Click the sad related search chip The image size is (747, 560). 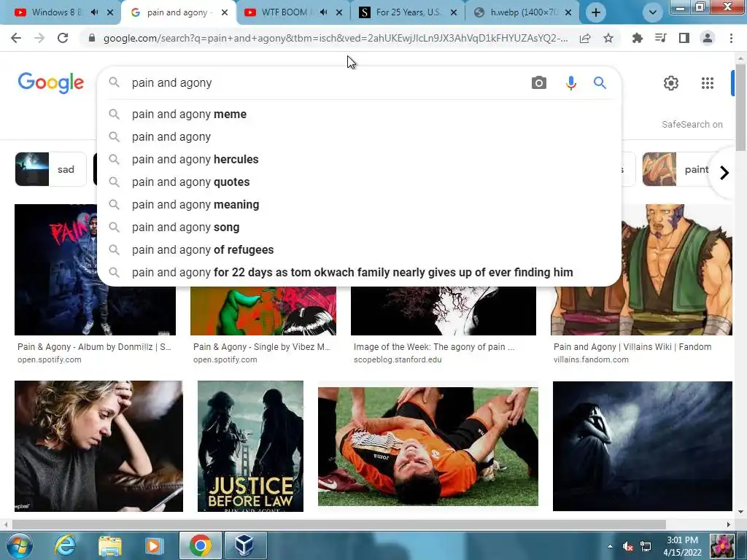click(x=50, y=169)
